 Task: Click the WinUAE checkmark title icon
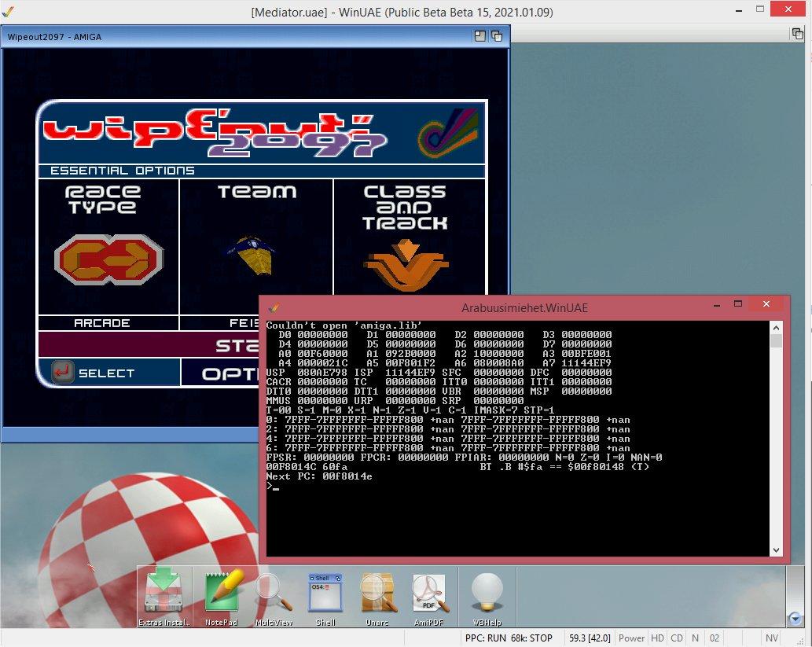9,11
